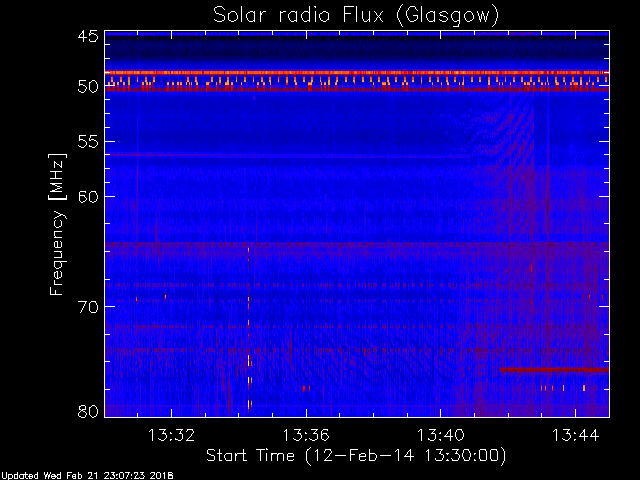Screen dimensions: 640x480
Task: Click the "Updated Wed Feb 21 23:07:23 2018" timestamp
Action: coord(87,476)
